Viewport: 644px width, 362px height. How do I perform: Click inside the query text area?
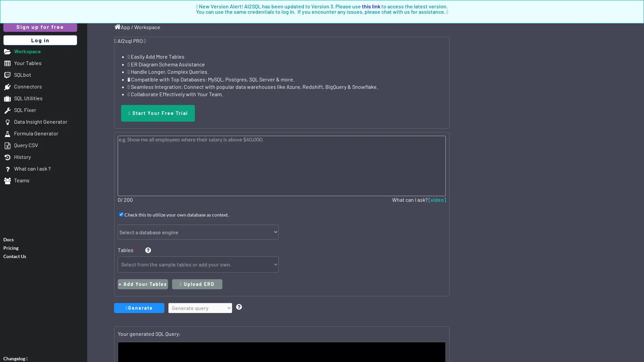pyautogui.click(x=281, y=166)
